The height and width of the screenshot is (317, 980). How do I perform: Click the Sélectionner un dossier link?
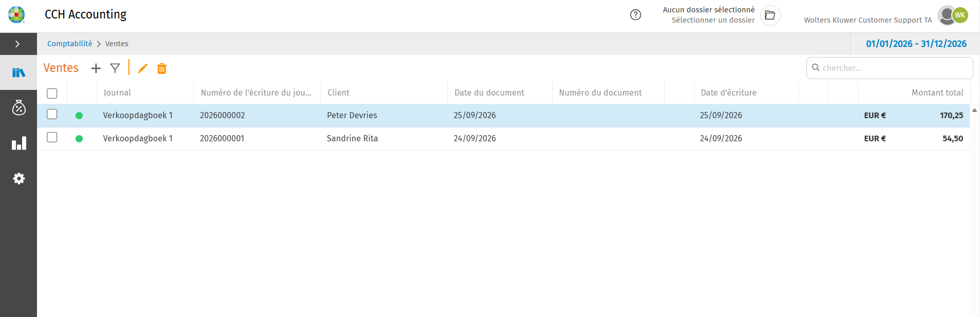coord(713,20)
